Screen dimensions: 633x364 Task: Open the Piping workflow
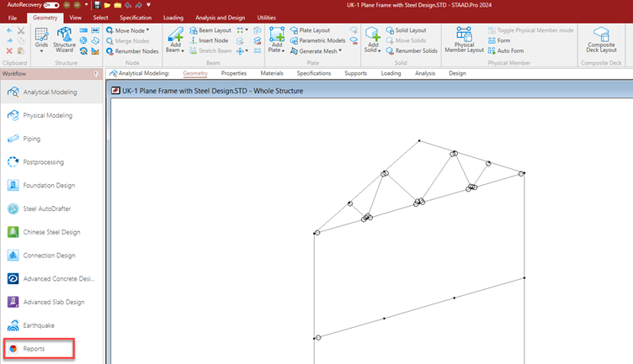[x=51, y=139]
